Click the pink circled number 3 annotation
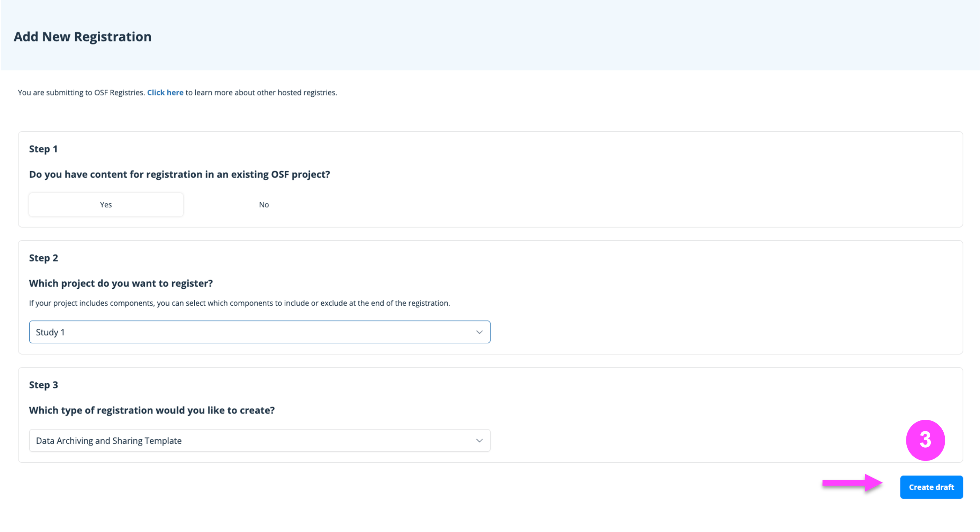980x532 pixels. pos(925,440)
